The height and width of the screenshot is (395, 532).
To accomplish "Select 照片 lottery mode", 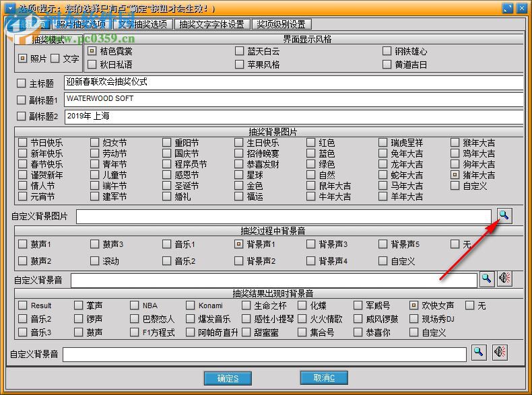I will (22, 59).
